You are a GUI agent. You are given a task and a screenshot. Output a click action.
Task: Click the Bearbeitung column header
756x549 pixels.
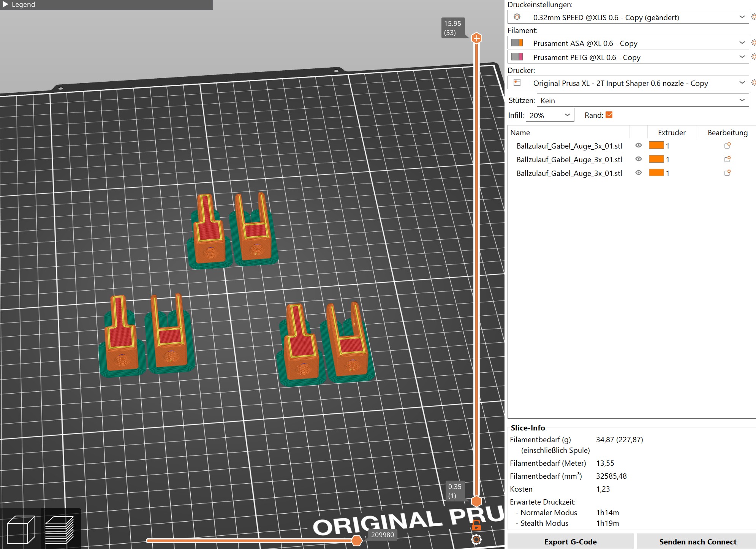click(x=727, y=132)
